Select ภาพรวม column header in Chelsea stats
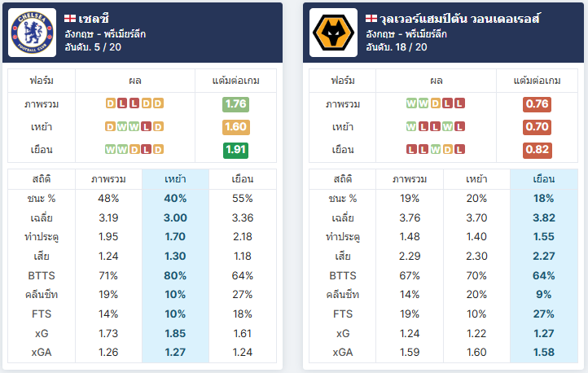The width and height of the screenshot is (588, 373). (x=108, y=179)
